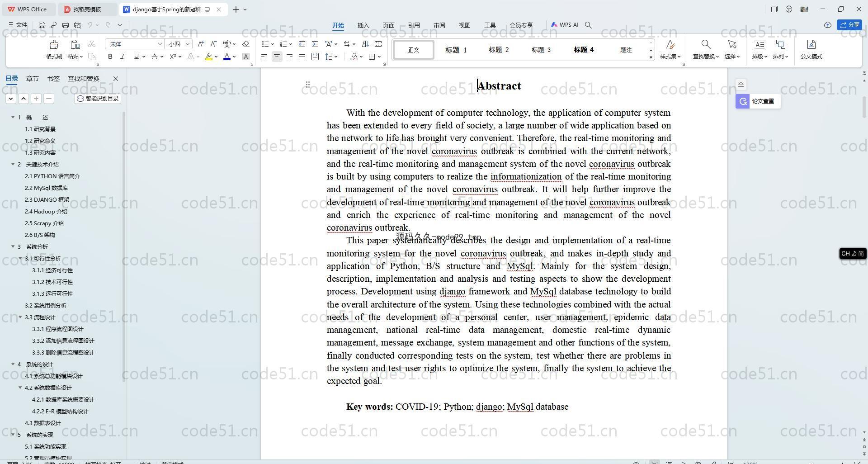868x464 pixels.
Task: Open the font size dropdown (小四)
Action: 187,44
